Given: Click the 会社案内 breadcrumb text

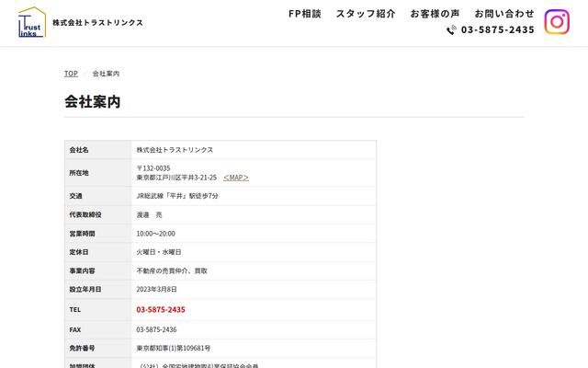Looking at the screenshot, I should [x=106, y=74].
